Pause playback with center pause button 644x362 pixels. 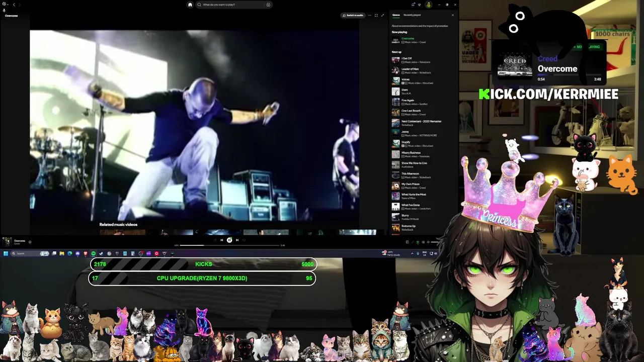(x=229, y=240)
